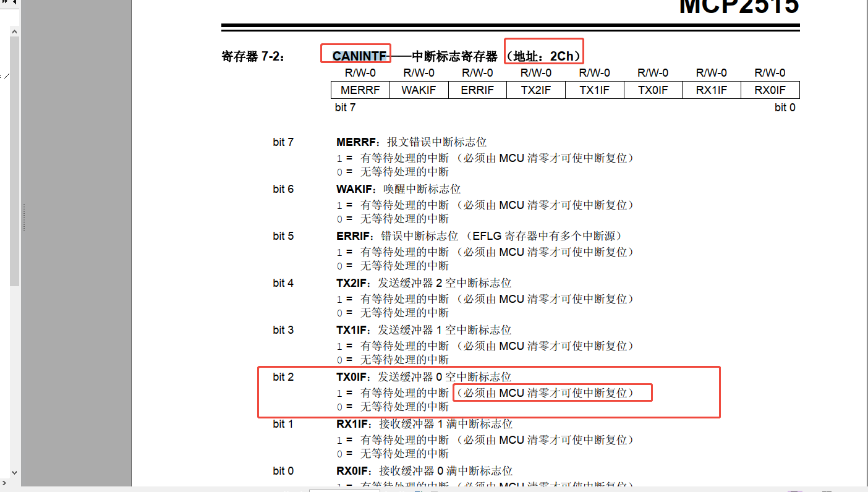This screenshot has height=492, width=868.
Task: Select the RX0IF cell in the register table
Action: [770, 90]
